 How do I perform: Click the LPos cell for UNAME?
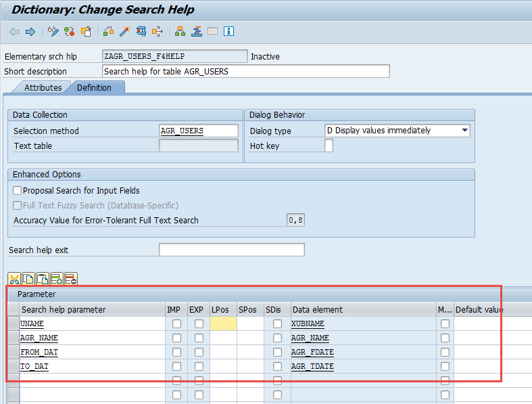(223, 323)
